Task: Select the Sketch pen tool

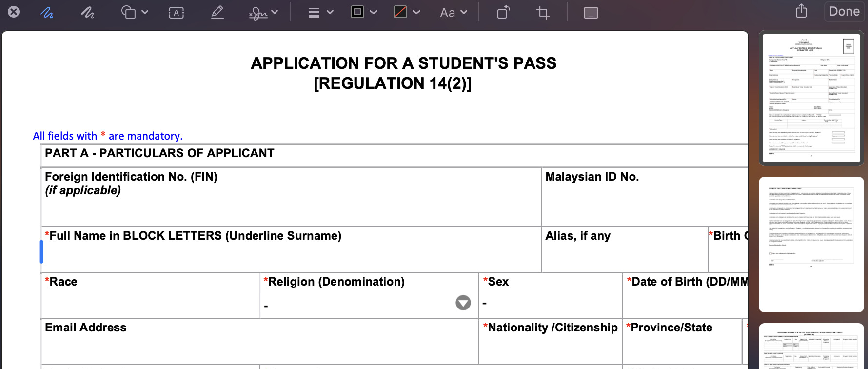Action: tap(47, 12)
